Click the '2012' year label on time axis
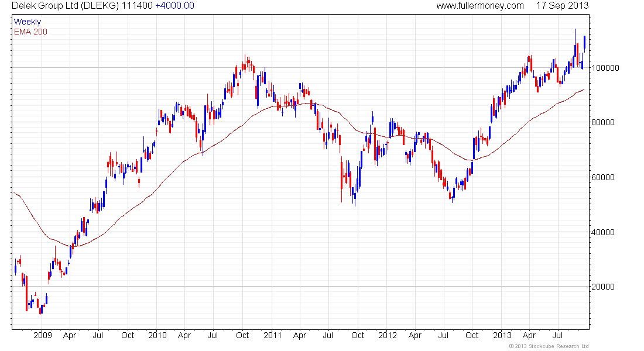This screenshot has width=644, height=351. [388, 335]
